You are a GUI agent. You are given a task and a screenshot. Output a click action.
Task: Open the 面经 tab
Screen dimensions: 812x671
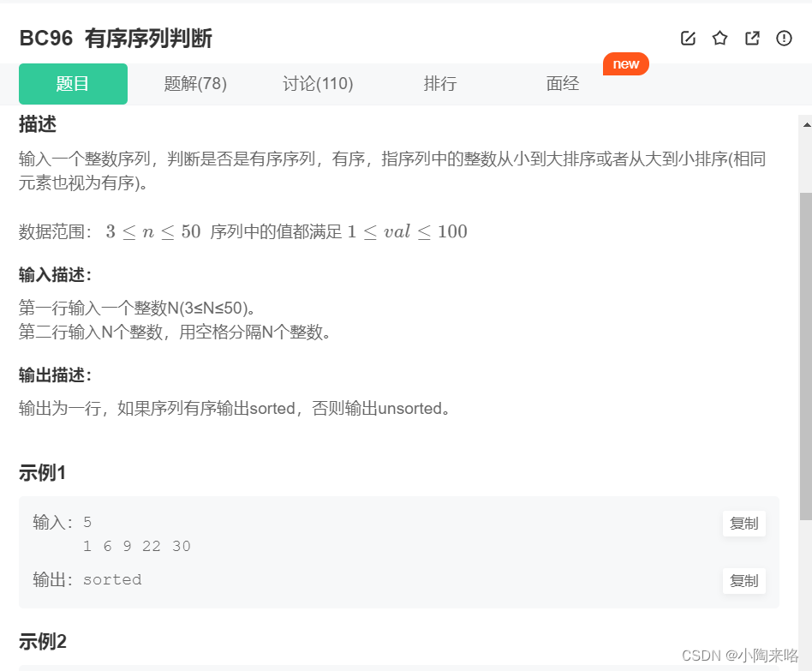point(563,83)
